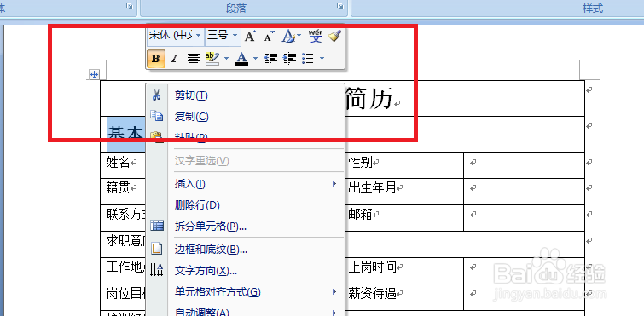Expand the highlight color dropdown arrow
Screen dimensions: 644x316
tap(227, 59)
